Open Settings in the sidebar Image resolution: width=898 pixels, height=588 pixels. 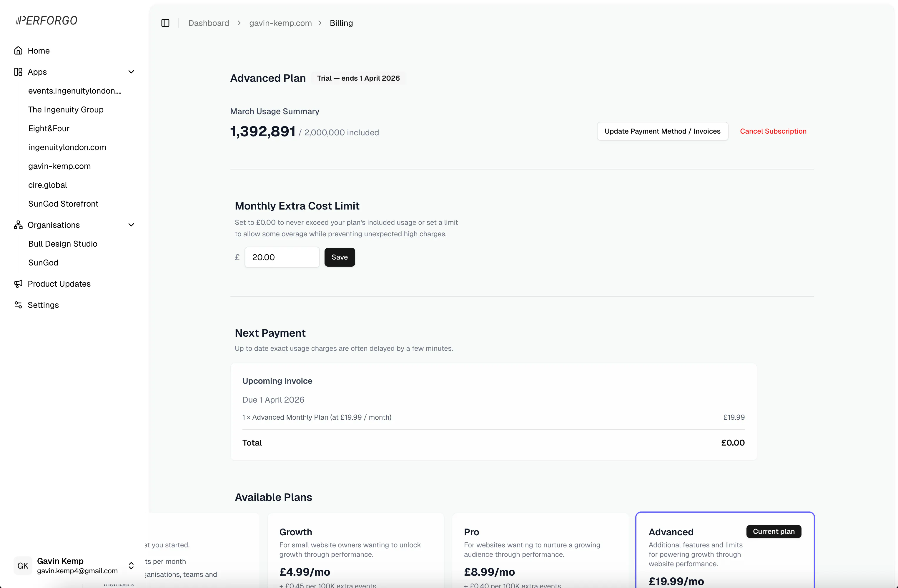tap(74, 305)
